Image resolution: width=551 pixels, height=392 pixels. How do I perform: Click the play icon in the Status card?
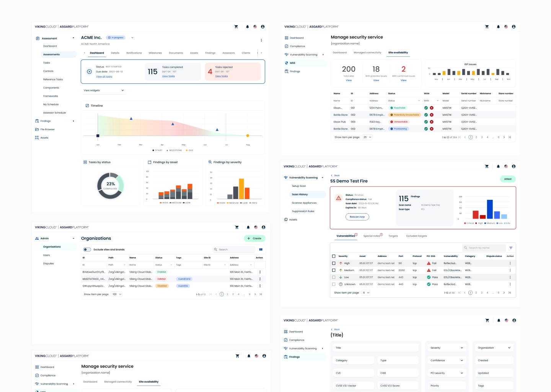(89, 72)
